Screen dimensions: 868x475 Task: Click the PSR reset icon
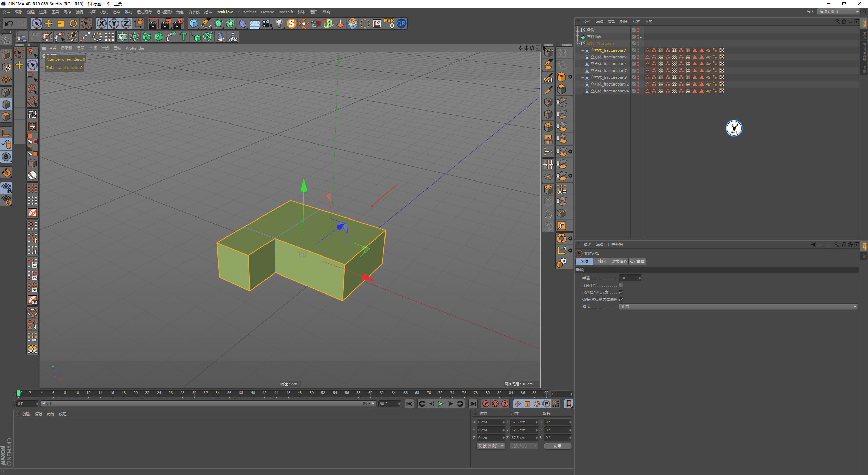pyautogui.click(x=389, y=23)
